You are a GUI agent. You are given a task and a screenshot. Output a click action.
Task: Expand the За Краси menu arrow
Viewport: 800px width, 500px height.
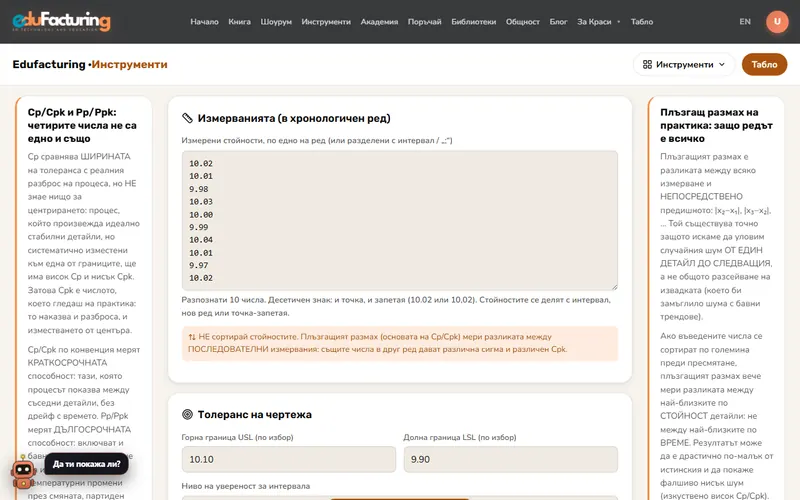[619, 21]
